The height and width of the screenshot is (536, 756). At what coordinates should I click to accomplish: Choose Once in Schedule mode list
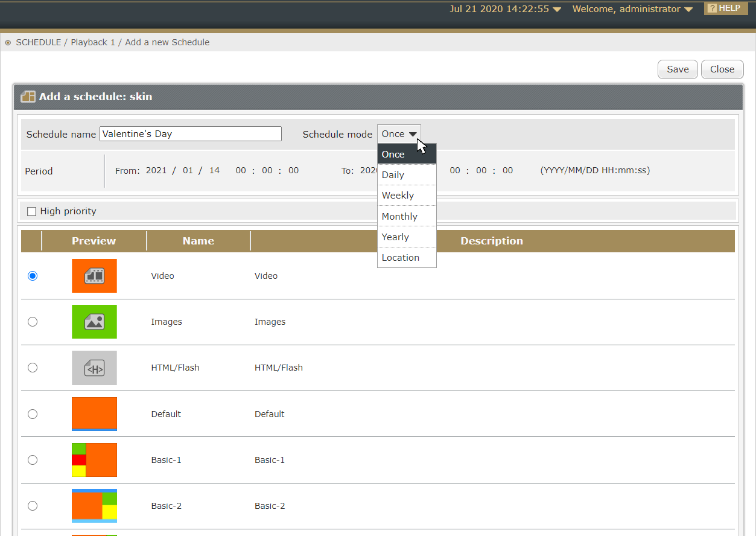click(407, 155)
